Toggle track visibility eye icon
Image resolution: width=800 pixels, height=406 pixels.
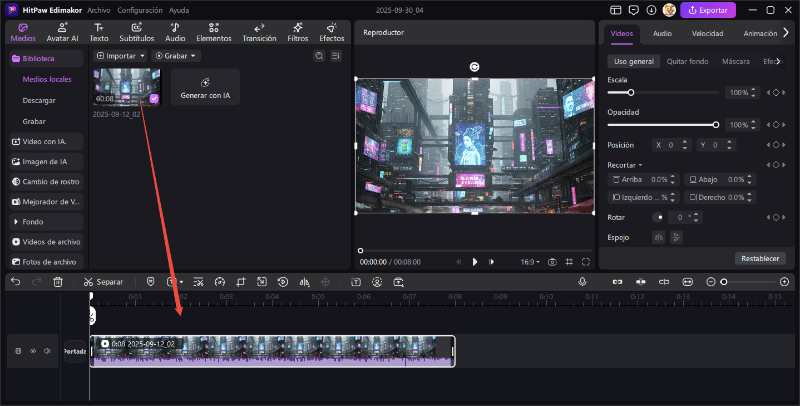pos(33,351)
